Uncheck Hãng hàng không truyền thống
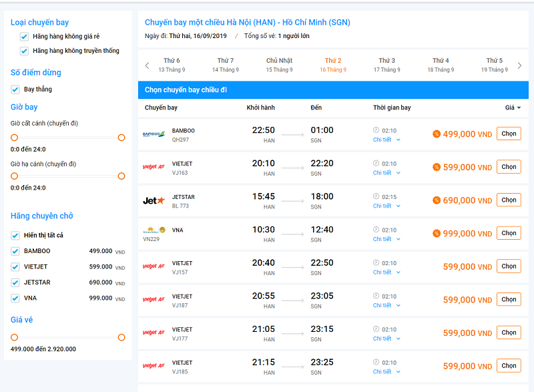Image resolution: width=534 pixels, height=392 pixels. pos(24,51)
